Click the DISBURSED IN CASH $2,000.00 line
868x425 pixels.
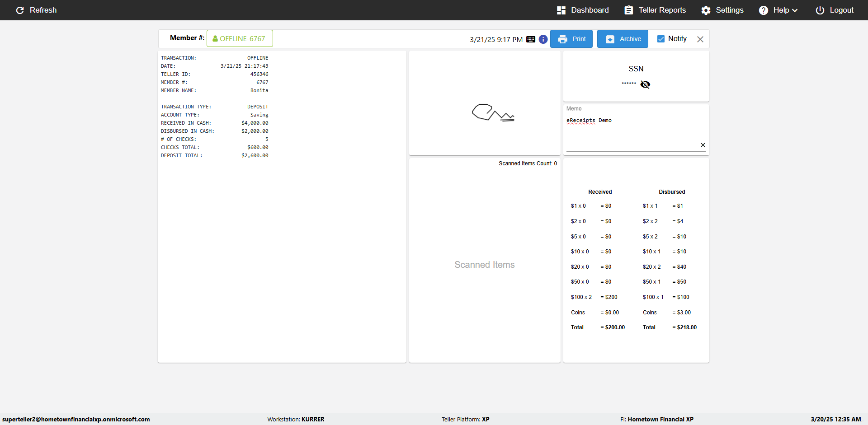coord(214,131)
